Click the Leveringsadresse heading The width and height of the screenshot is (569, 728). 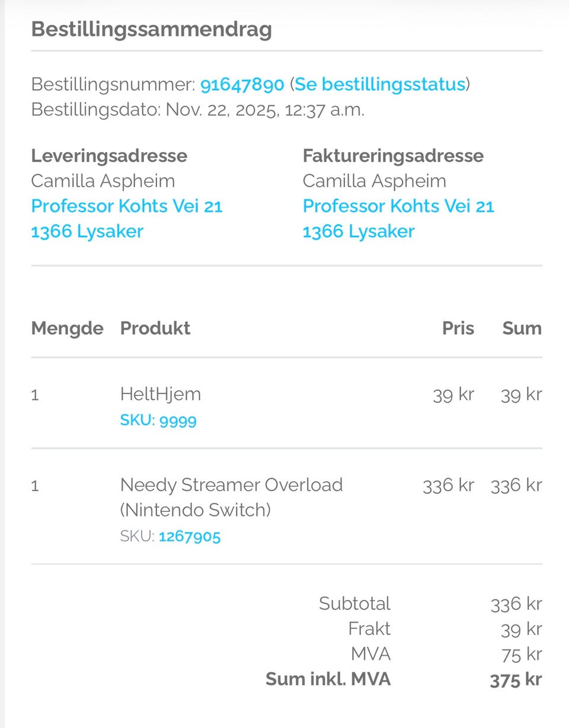click(x=109, y=156)
